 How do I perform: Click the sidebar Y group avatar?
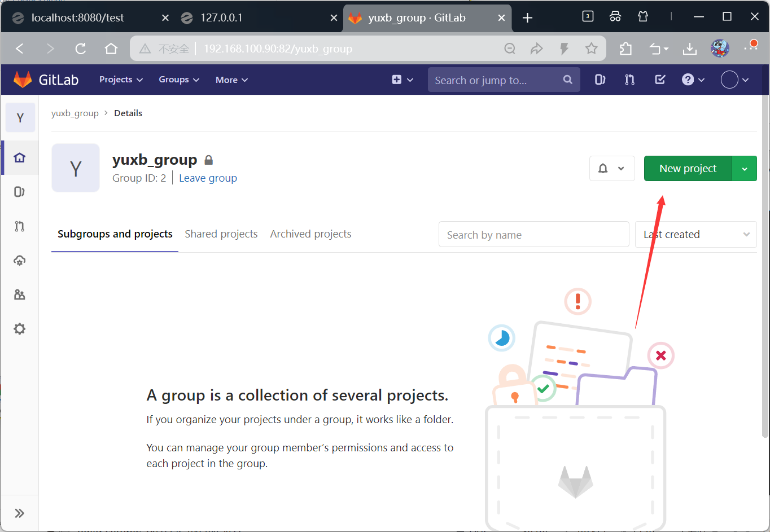(x=20, y=118)
